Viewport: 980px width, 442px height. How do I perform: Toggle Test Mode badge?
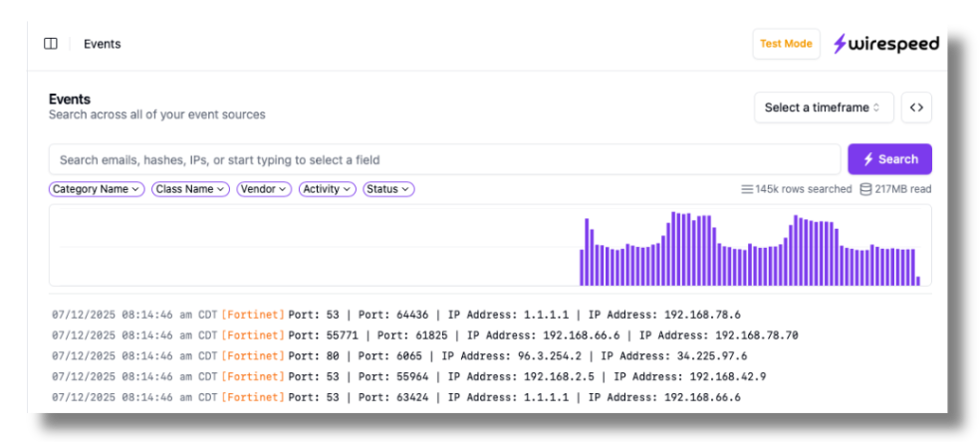[786, 44]
